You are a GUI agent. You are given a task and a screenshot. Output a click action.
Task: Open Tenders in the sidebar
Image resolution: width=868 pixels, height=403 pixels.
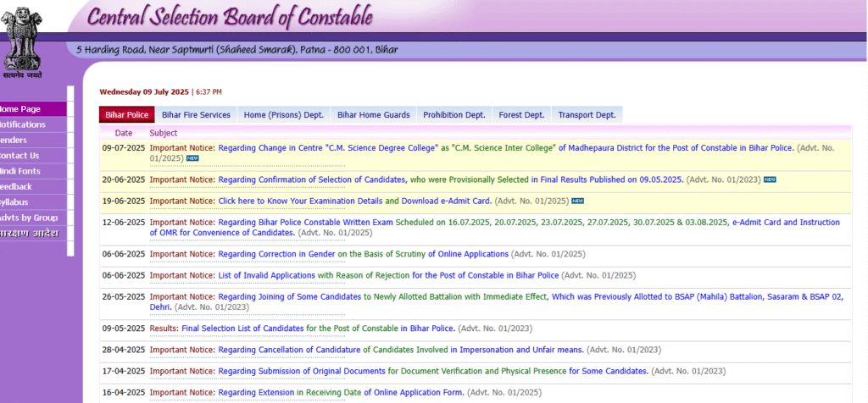pyautogui.click(x=33, y=141)
